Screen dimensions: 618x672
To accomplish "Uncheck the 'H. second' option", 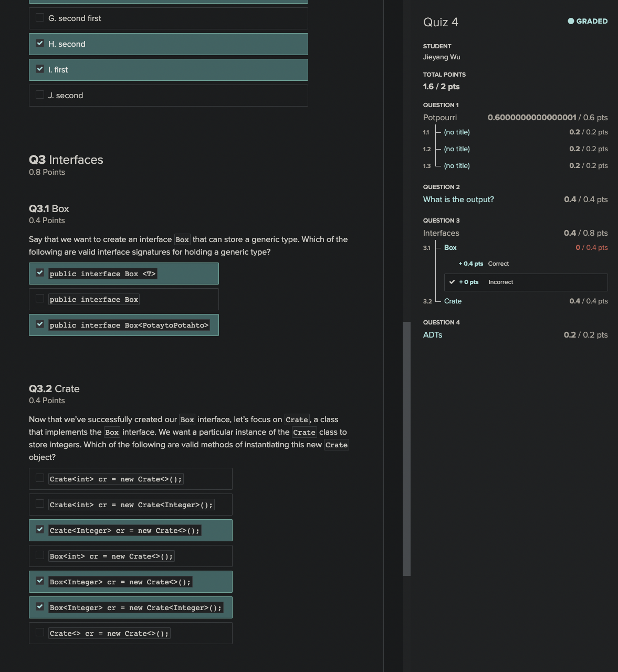I will point(40,44).
